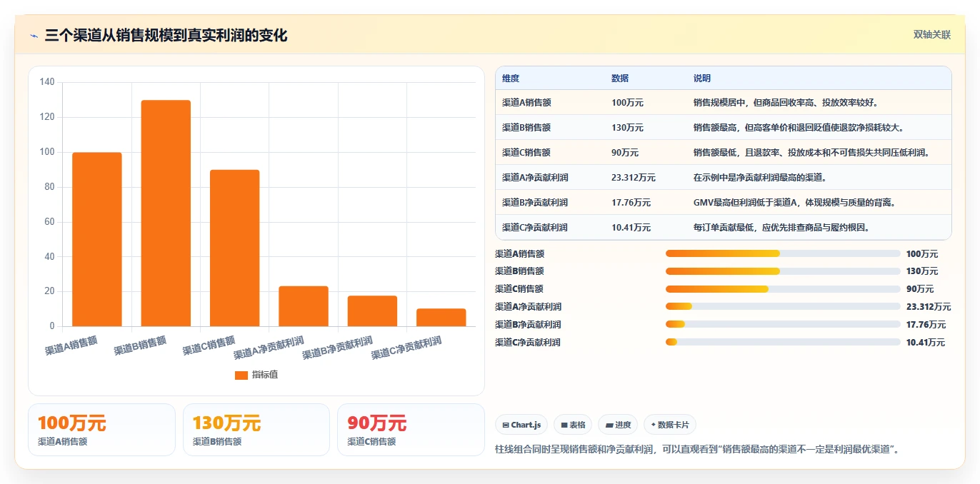980x484 pixels.
Task: Click the chart title 三个渠道从销售规模到真实利润的变化
Action: pyautogui.click(x=166, y=35)
